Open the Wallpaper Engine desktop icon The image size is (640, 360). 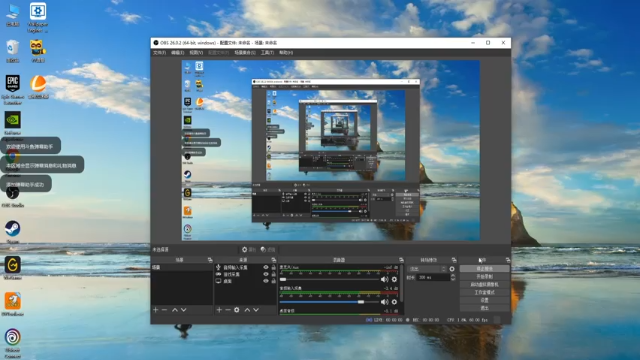click(x=38, y=17)
